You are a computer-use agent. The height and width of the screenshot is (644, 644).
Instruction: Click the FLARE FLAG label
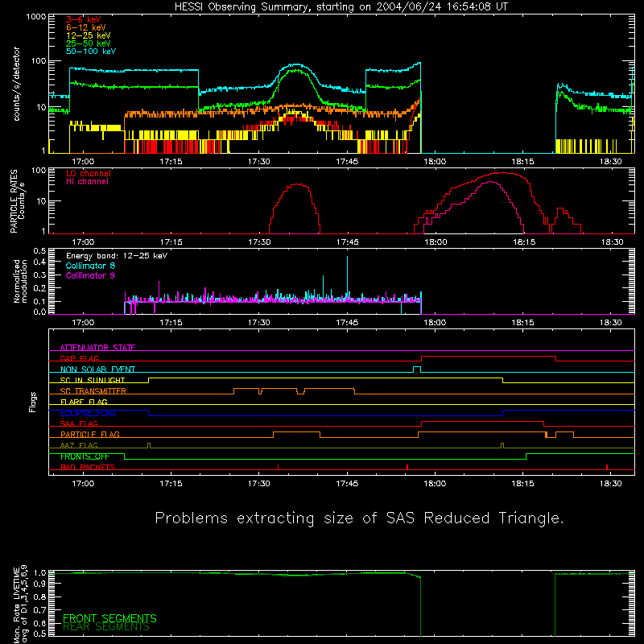point(84,402)
